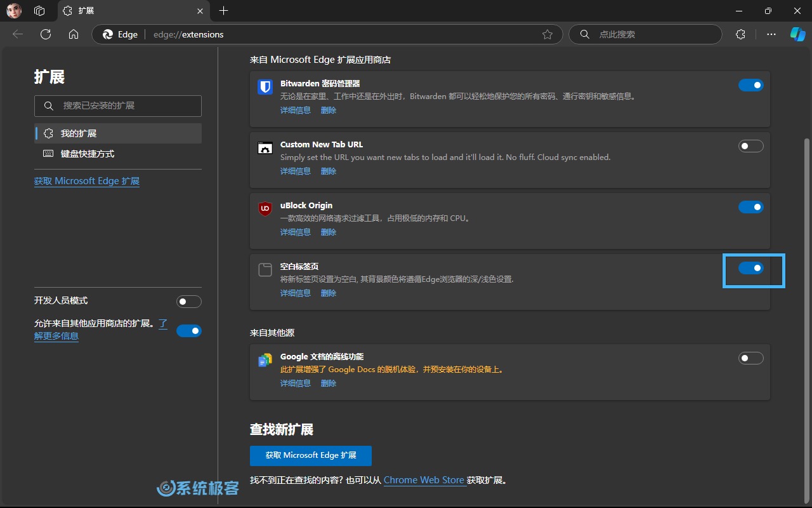Toggle off the 空白标签页 extension
This screenshot has height=508, width=812.
[x=751, y=268]
